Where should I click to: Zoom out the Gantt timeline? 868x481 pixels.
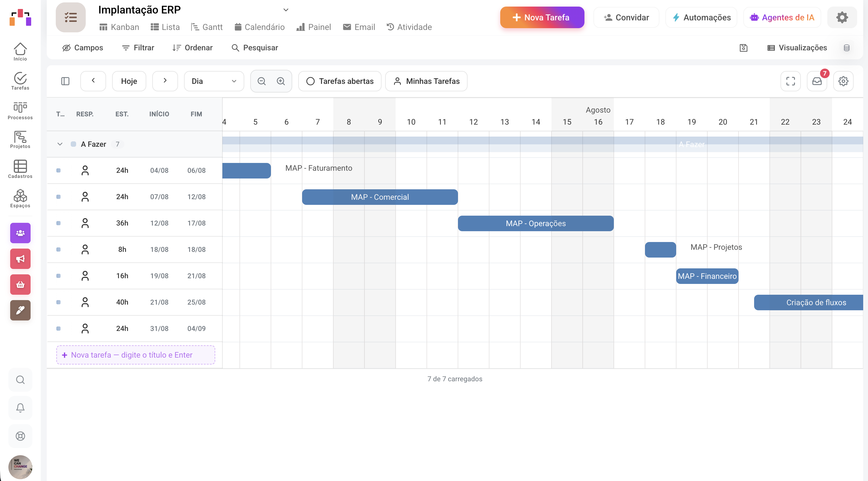click(x=261, y=81)
